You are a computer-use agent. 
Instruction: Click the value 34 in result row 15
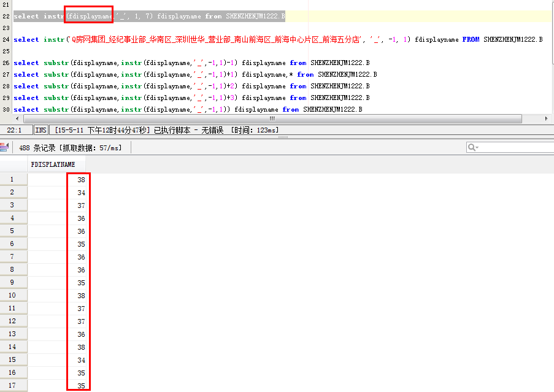coord(81,360)
